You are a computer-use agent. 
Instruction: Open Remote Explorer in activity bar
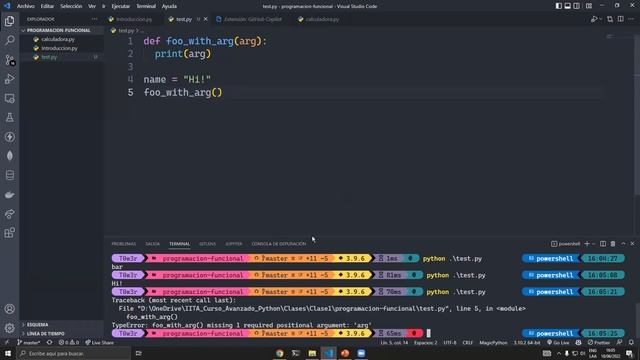[x=9, y=98]
